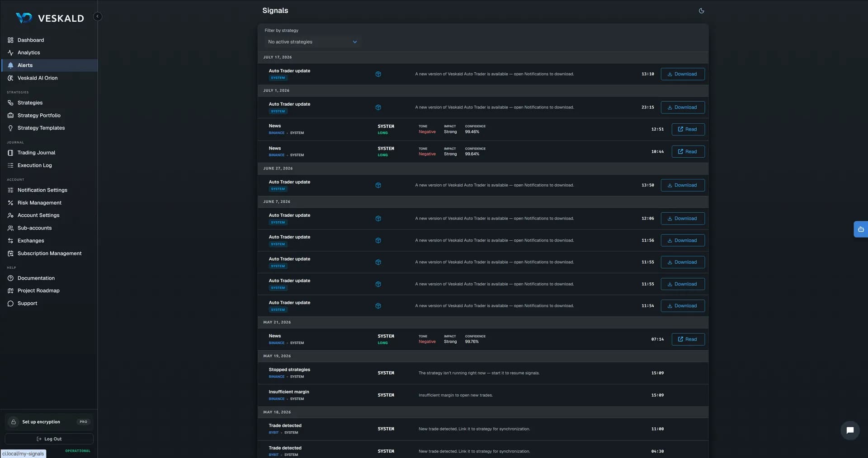Click the Project Roadmap map icon
868x458 pixels.
click(x=10, y=291)
